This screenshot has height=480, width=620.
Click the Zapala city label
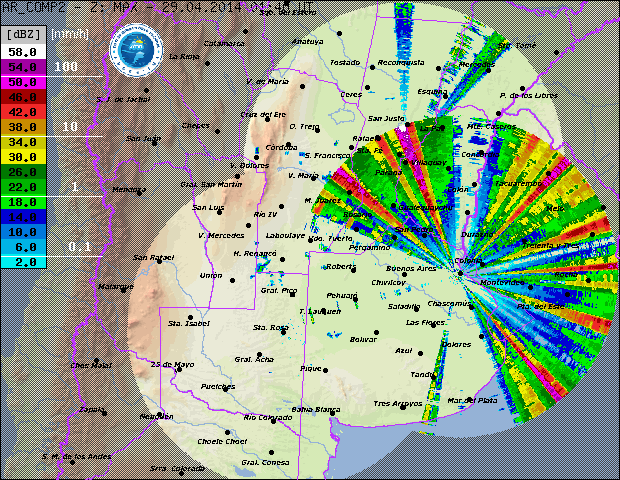(x=91, y=409)
